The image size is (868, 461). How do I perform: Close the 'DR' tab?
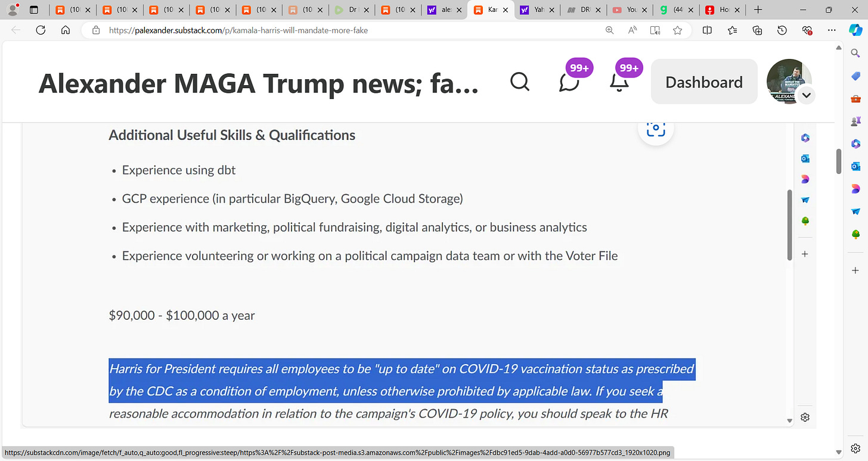[598, 10]
